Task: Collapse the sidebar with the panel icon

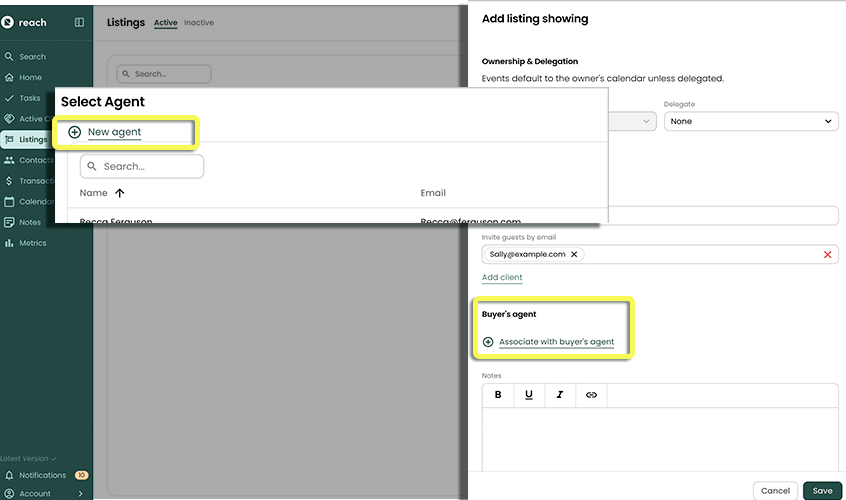Action: coord(80,22)
